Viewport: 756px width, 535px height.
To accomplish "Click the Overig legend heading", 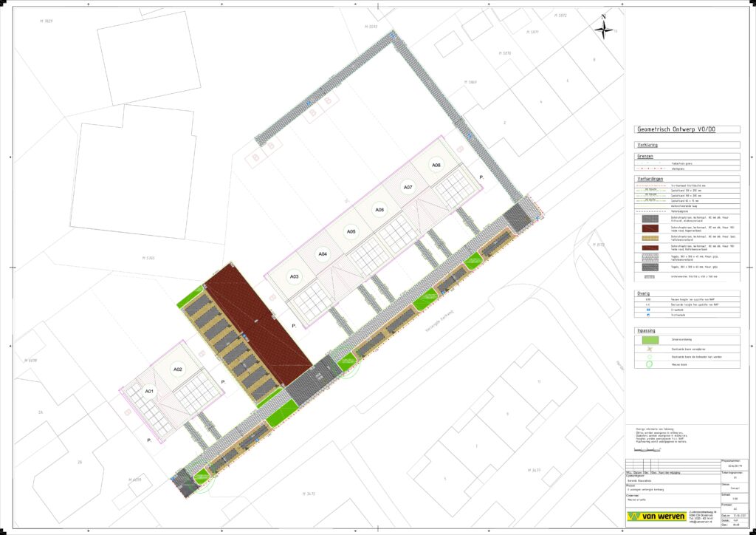I will (x=643, y=293).
